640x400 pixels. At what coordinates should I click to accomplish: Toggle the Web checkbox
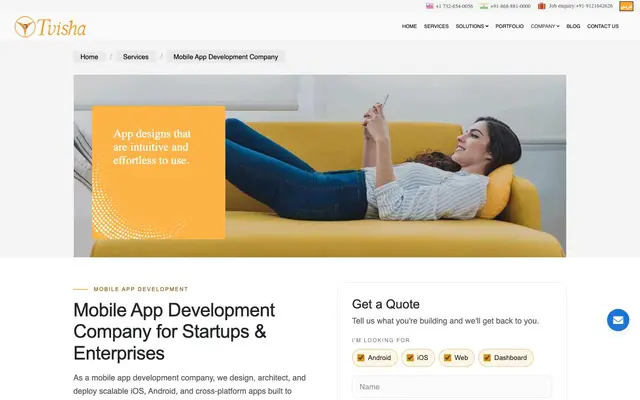click(447, 358)
